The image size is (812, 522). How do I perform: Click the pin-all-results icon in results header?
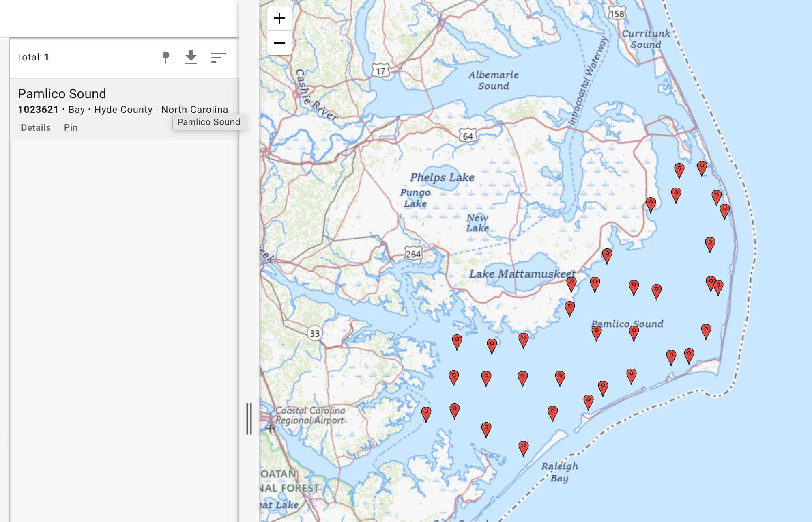click(165, 57)
